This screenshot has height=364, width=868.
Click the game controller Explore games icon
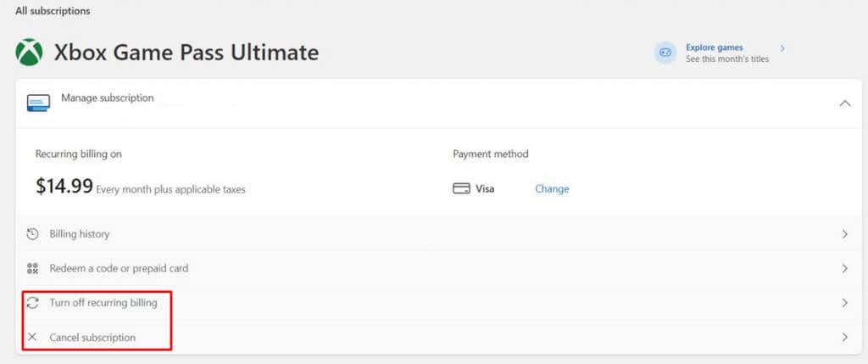665,53
